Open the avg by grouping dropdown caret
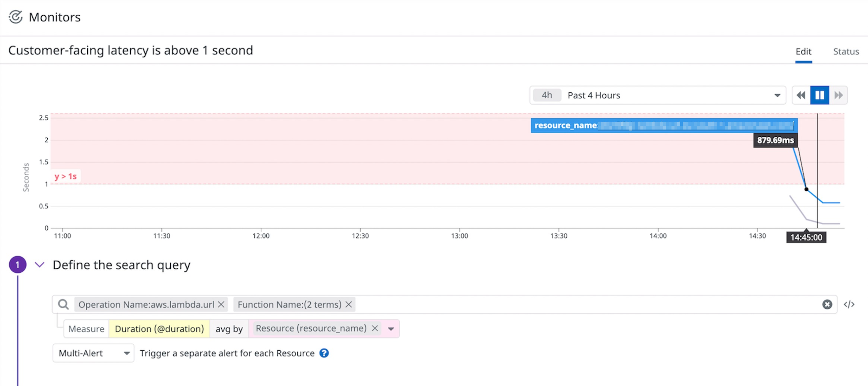This screenshot has height=386, width=868. pyautogui.click(x=391, y=329)
